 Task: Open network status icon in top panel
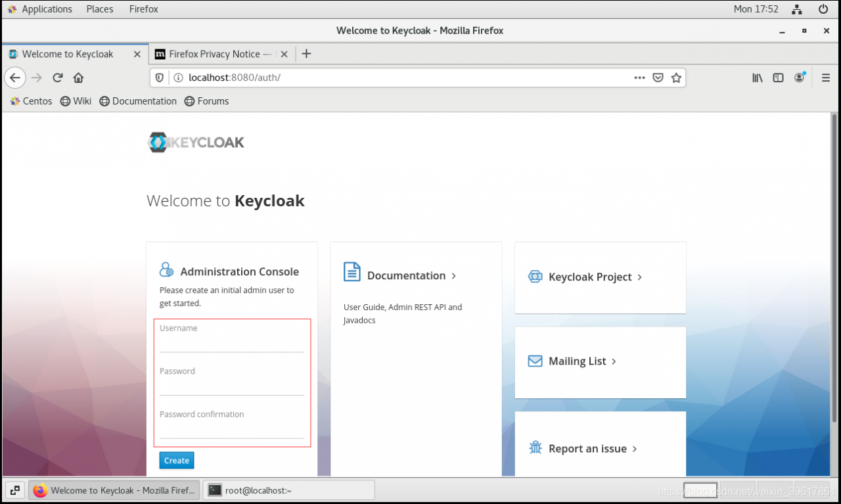click(797, 9)
